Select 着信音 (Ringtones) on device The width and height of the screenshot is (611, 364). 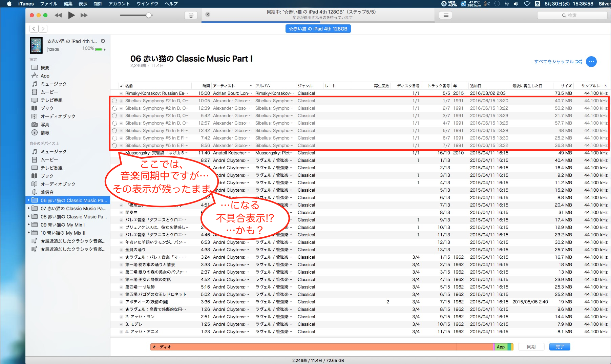[x=47, y=192]
